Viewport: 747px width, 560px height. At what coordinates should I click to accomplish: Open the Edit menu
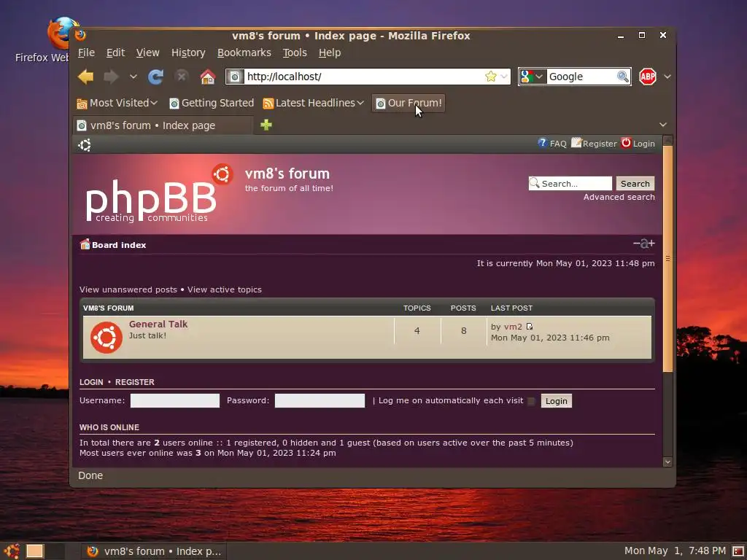tap(115, 52)
